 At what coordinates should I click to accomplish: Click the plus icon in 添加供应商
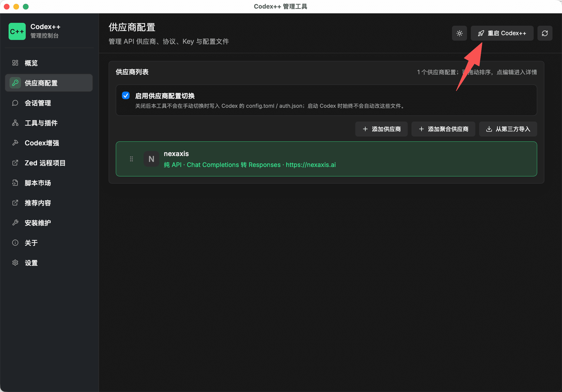(365, 129)
